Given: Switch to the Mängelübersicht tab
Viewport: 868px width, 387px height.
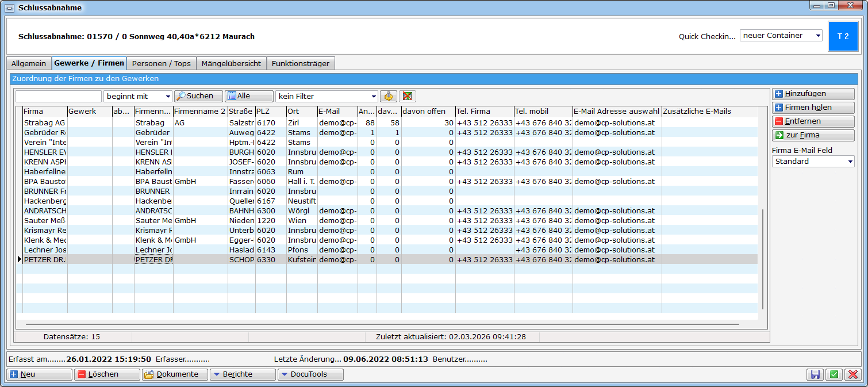Looking at the screenshot, I should pos(231,63).
